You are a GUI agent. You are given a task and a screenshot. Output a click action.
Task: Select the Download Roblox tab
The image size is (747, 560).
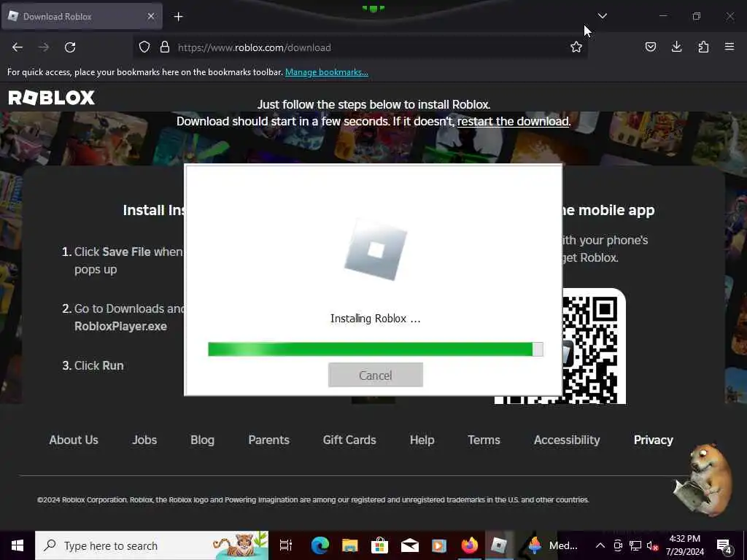82,16
